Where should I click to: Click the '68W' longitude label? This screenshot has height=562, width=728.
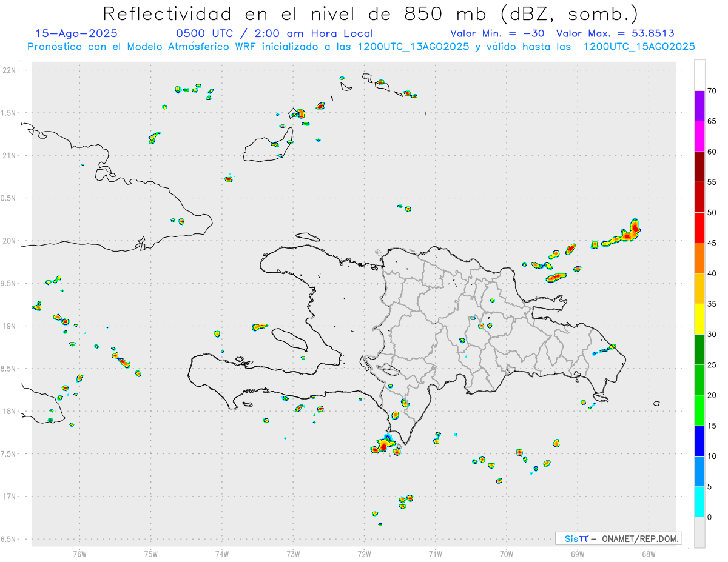(649, 554)
